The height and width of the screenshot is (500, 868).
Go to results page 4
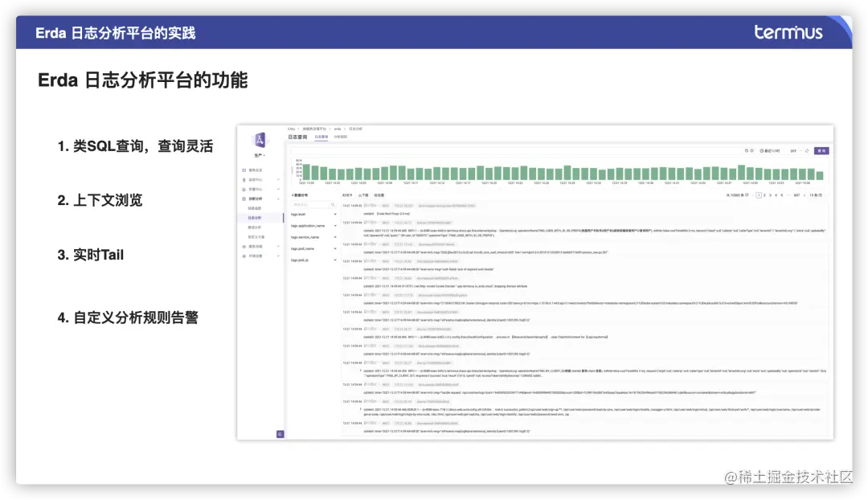coord(776,195)
